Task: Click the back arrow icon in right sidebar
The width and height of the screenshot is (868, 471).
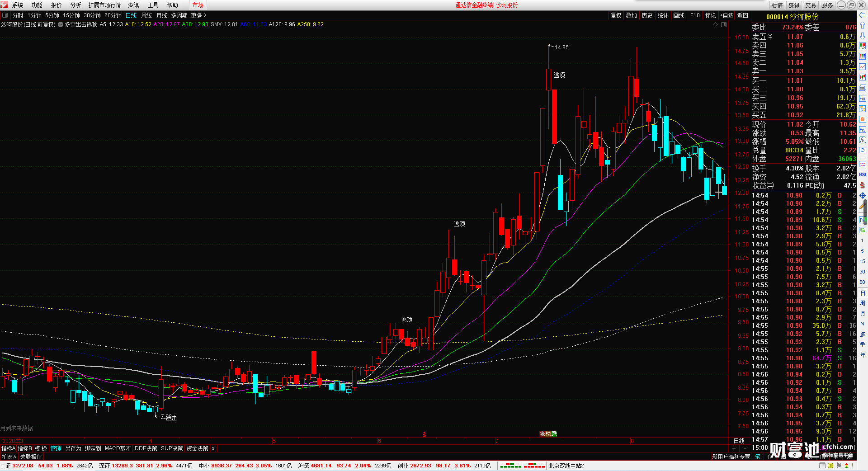Action: coord(862,15)
